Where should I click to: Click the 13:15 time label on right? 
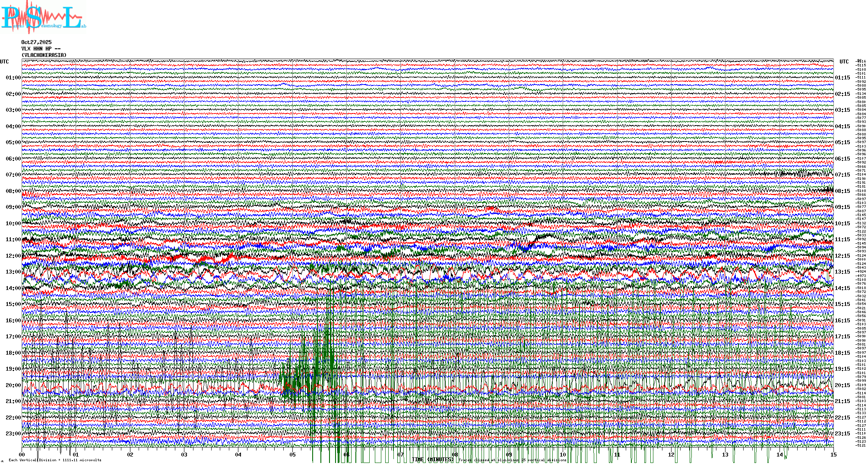coord(842,272)
